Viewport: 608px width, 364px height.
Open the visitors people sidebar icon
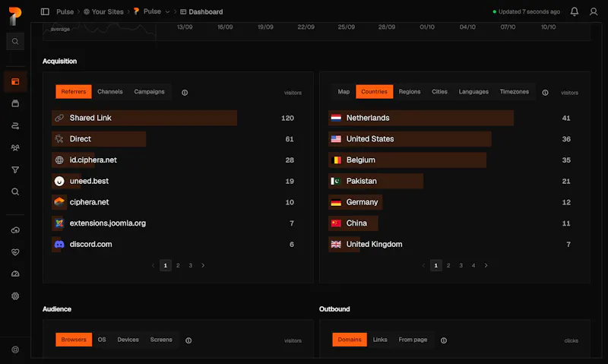[x=15, y=147]
